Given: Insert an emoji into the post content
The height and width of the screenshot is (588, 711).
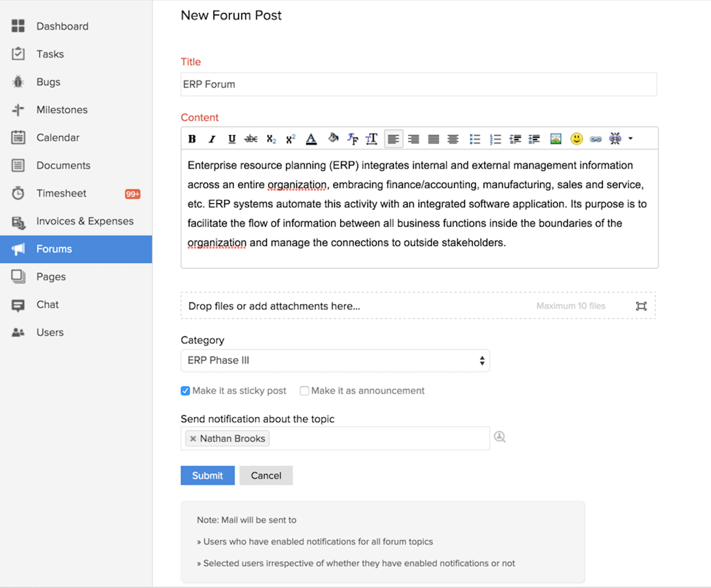Looking at the screenshot, I should [x=576, y=139].
